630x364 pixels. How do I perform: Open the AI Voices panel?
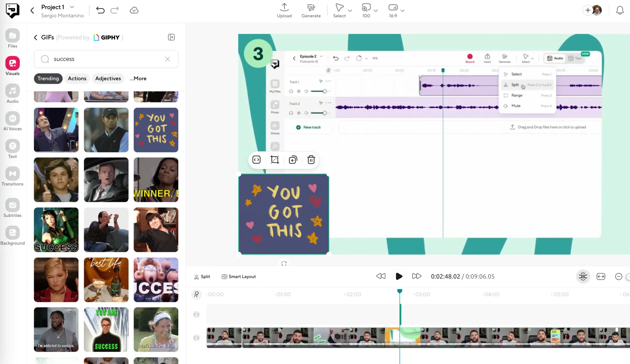click(x=12, y=122)
